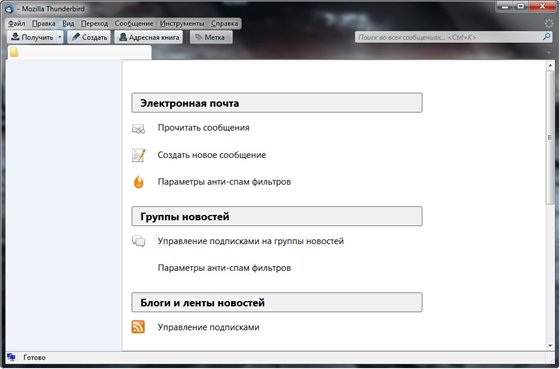Screen dimensions: 560x369
Task: Click the Готово status text
Action: click(34, 358)
